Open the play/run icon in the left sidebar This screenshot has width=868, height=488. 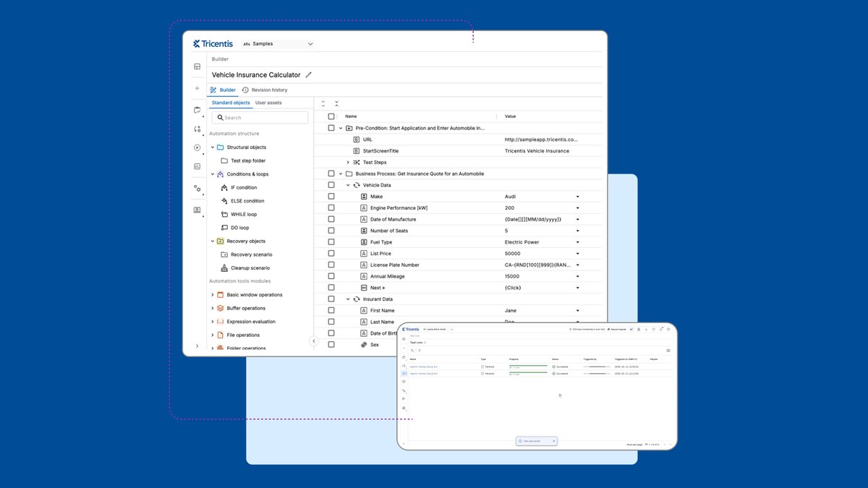pyautogui.click(x=197, y=147)
